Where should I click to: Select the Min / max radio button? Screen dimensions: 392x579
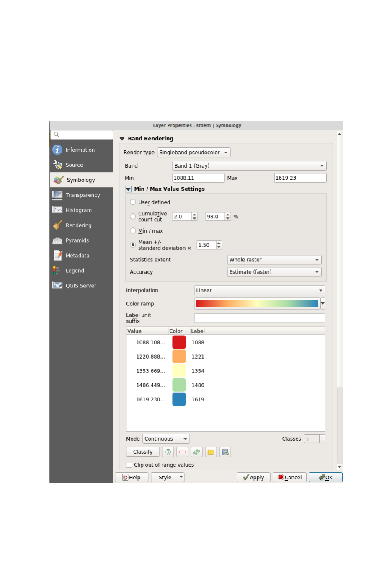pos(133,230)
